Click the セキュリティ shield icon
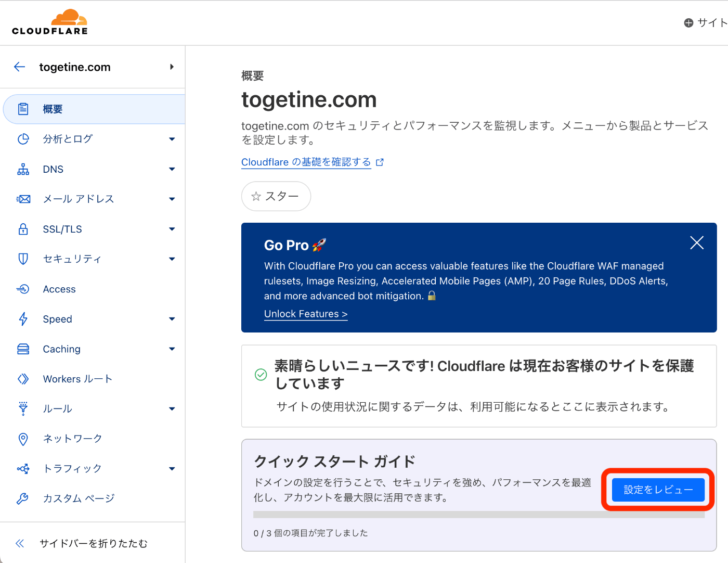The image size is (728, 563). coord(23,259)
